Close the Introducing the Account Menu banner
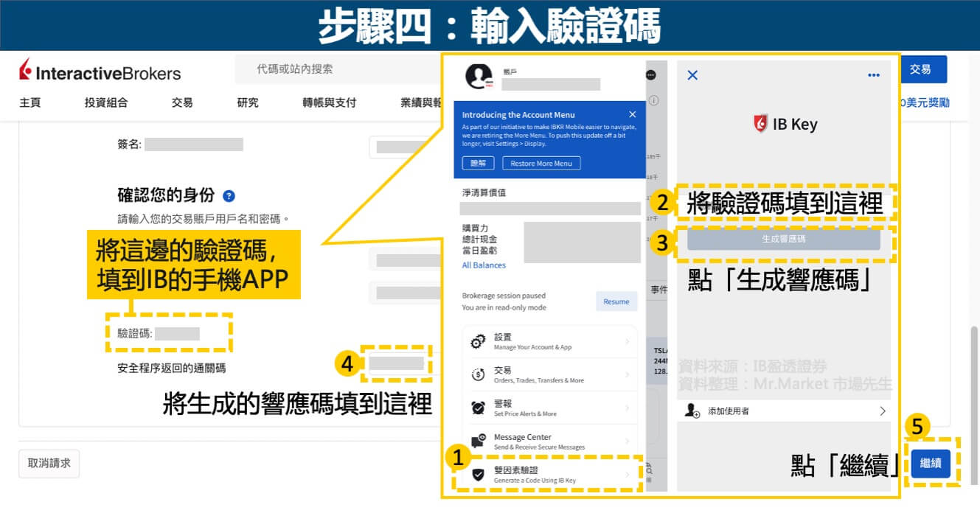This screenshot has height=513, width=980. click(632, 115)
